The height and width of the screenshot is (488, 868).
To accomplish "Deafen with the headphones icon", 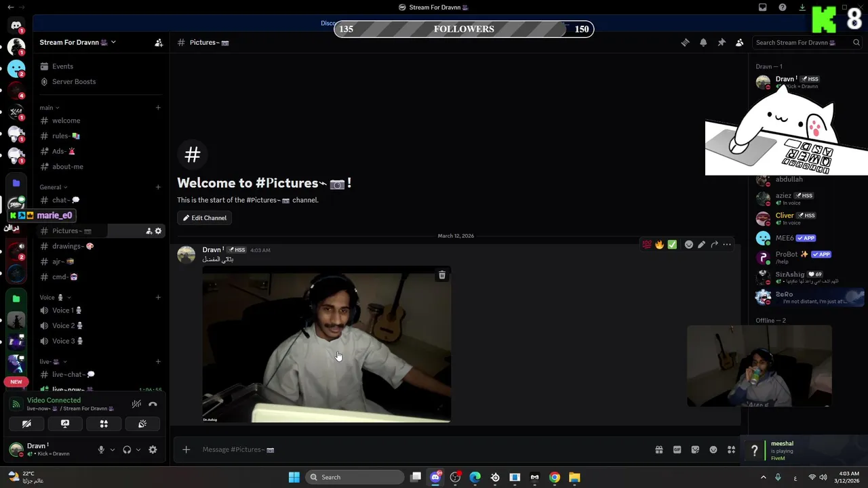I will (127, 449).
